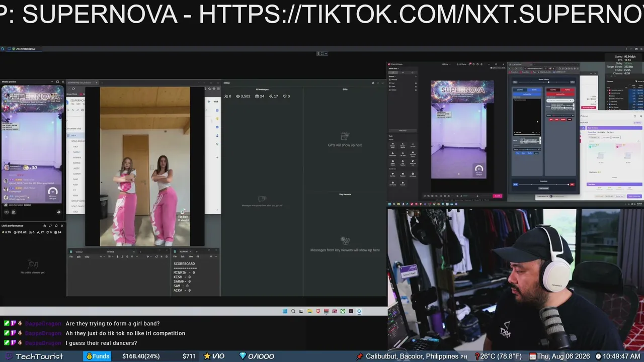Open the View menu in Untitled Notepad

point(87,256)
